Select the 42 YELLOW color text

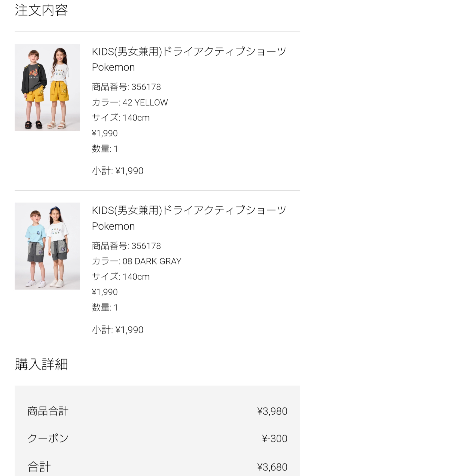tap(145, 102)
